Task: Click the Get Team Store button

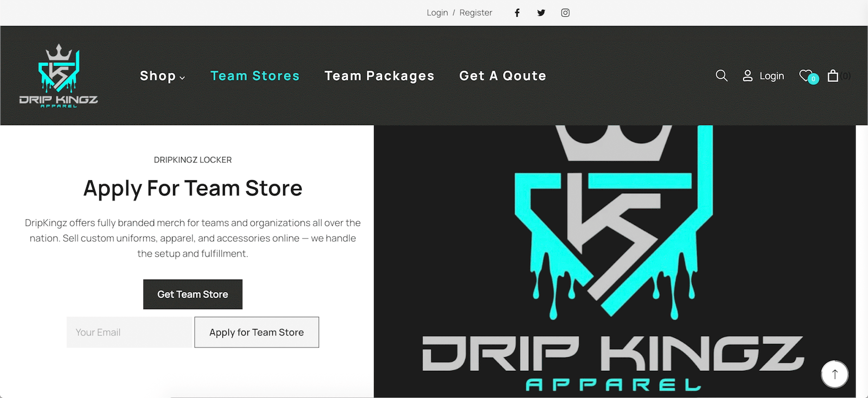Action: tap(193, 294)
